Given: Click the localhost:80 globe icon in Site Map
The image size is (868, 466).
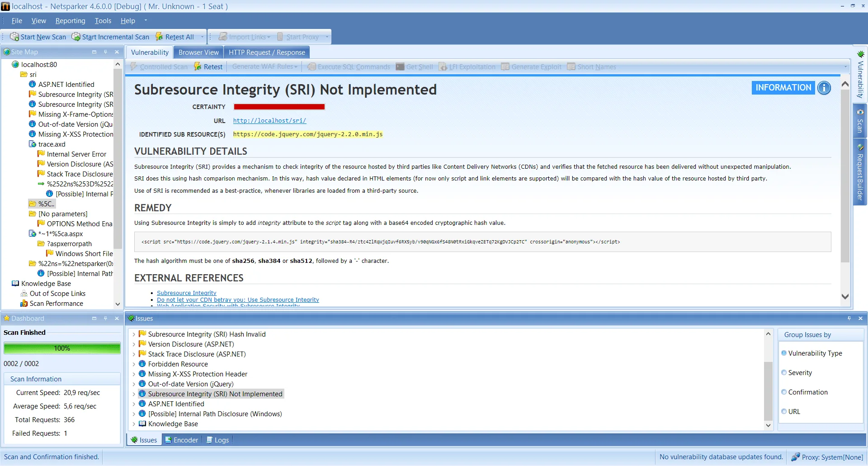Looking at the screenshot, I should point(15,65).
